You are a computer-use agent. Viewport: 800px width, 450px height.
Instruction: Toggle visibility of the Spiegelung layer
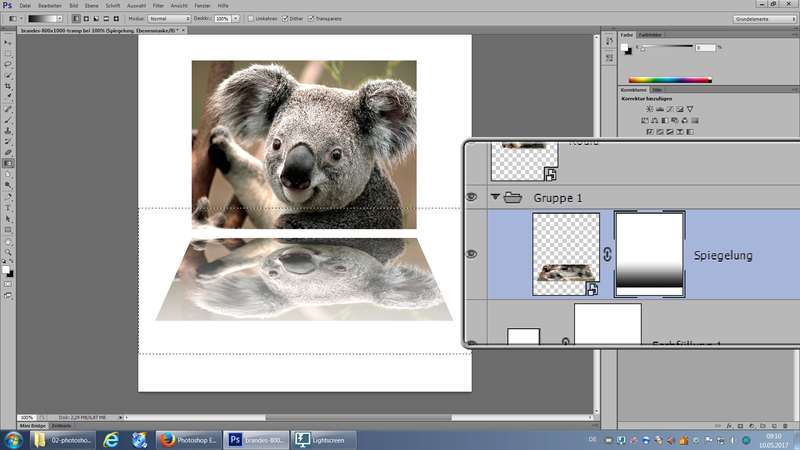coord(473,255)
